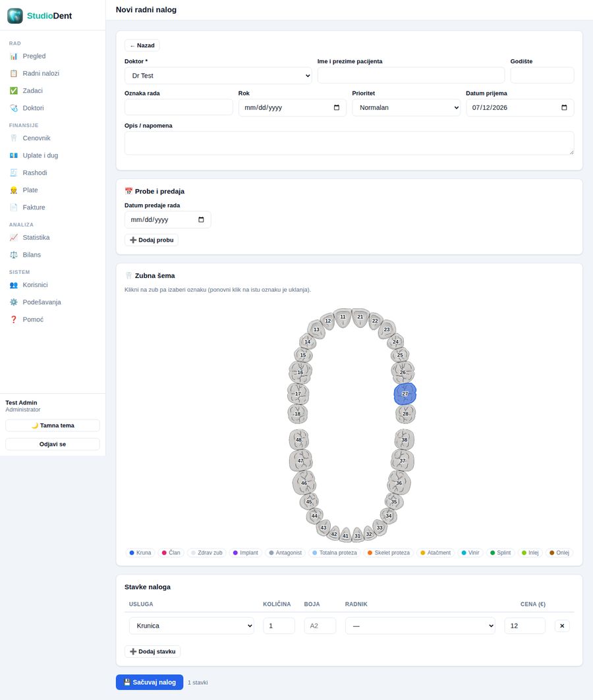This screenshot has height=700, width=593.
Task: Select tooth 27 on the dental chart
Action: (405, 394)
